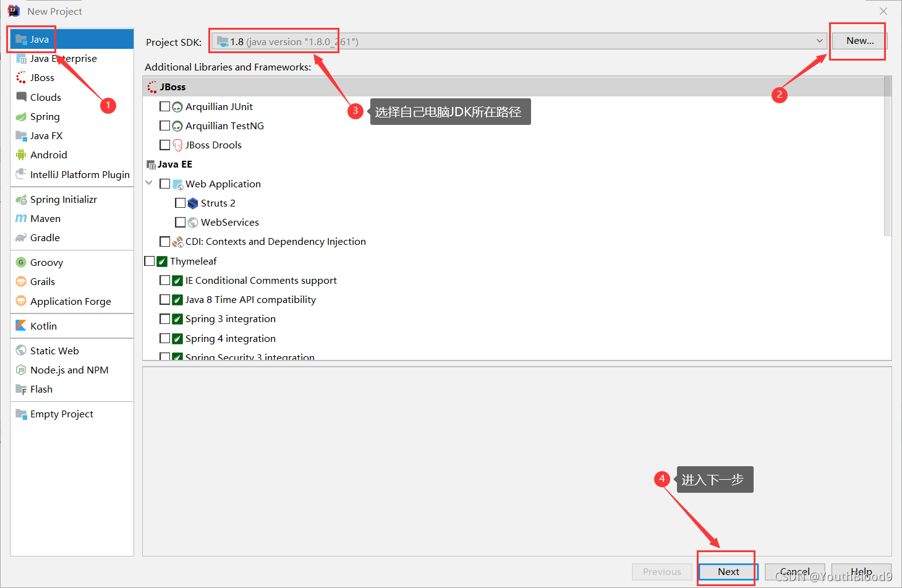Viewport: 902px width, 588px height.
Task: Select the Java folder icon in sidebar
Action: tap(21, 39)
